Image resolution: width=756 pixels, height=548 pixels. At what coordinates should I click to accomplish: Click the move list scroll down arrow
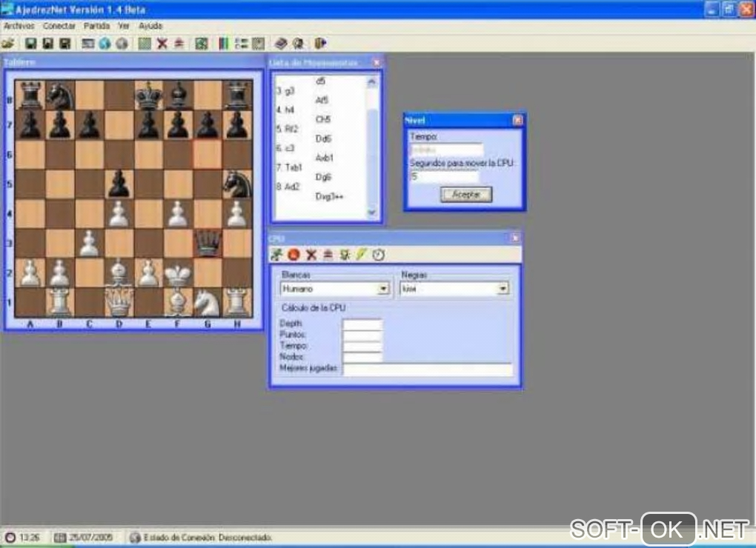372,213
